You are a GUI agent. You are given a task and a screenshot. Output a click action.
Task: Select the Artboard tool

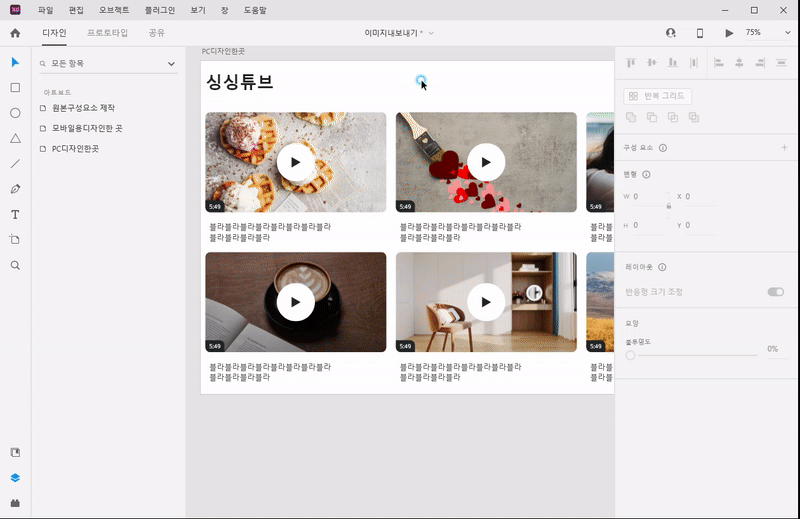click(15, 239)
